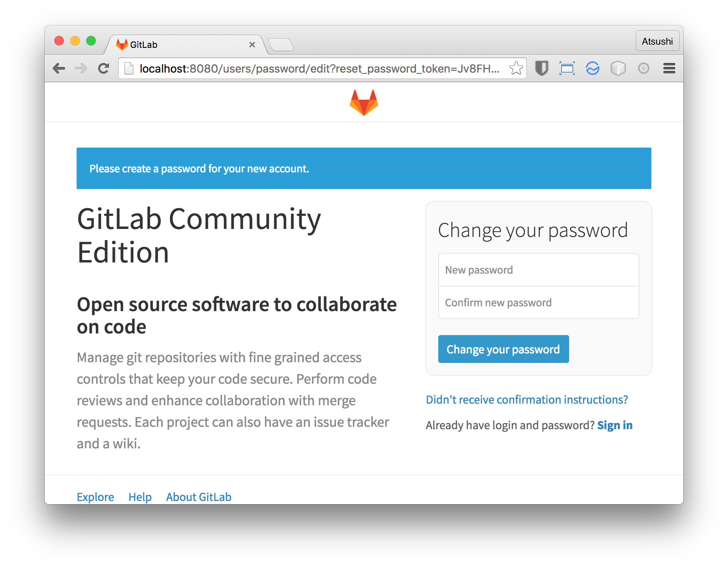Click the cube extension icon
728x568 pixels.
coord(618,68)
